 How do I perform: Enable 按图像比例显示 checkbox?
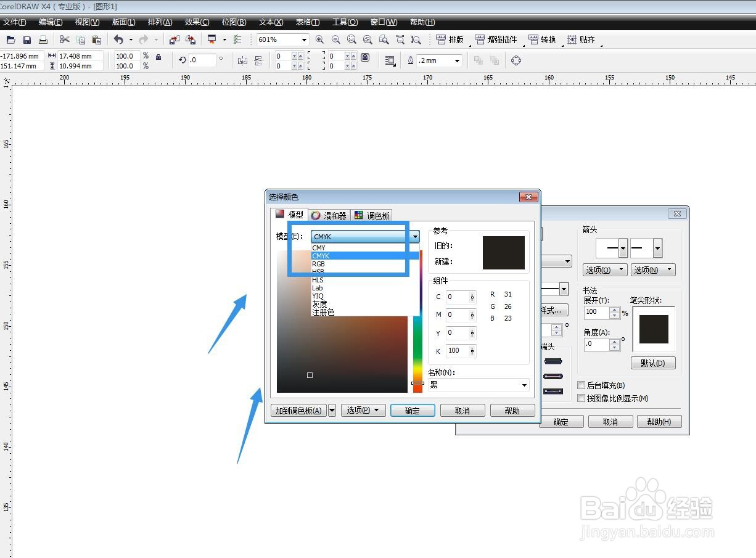pos(581,398)
